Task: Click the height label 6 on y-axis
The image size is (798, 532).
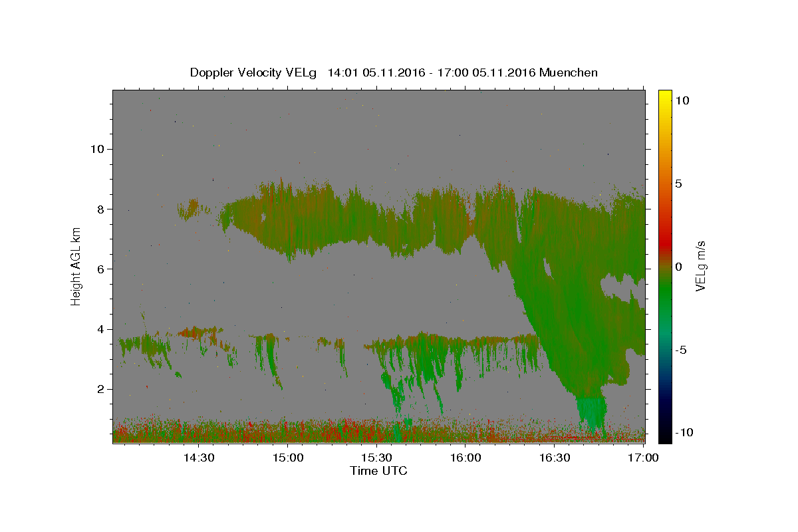Action: 99,269
